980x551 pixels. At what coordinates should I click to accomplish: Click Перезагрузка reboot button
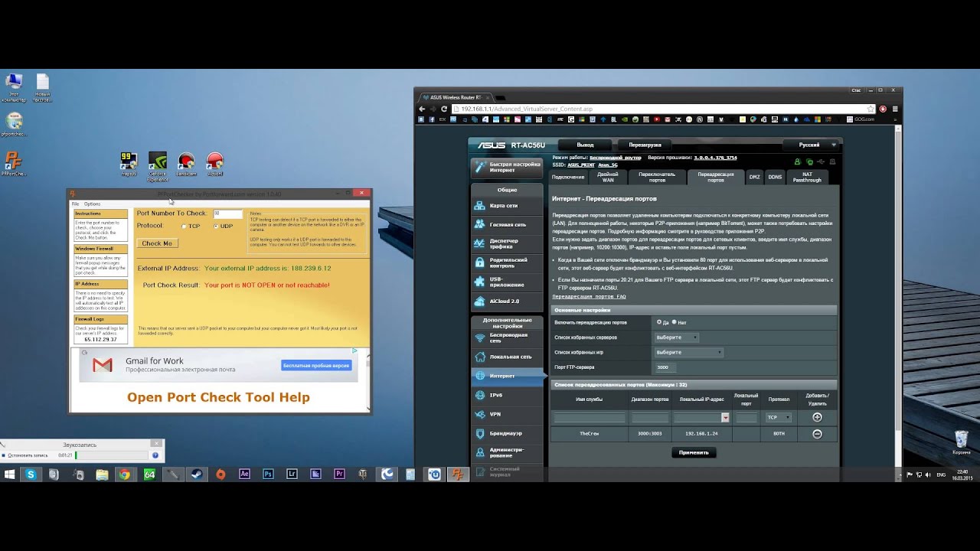pyautogui.click(x=645, y=145)
